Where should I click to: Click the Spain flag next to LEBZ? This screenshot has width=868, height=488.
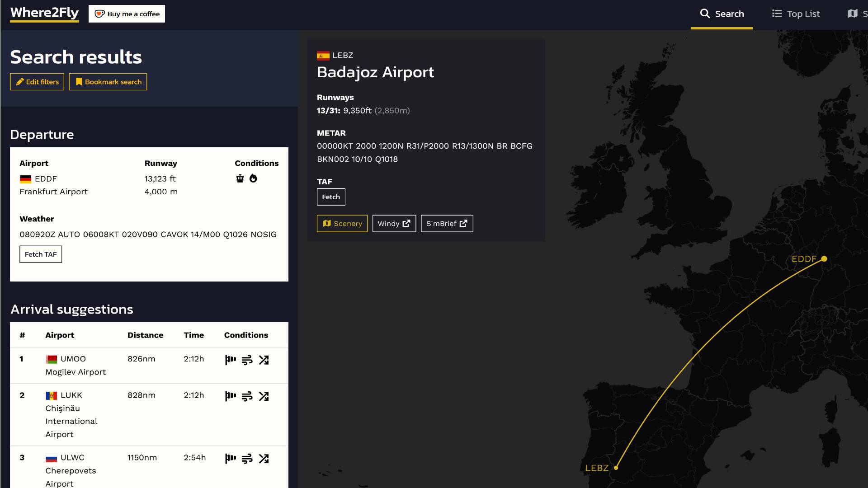pyautogui.click(x=323, y=56)
